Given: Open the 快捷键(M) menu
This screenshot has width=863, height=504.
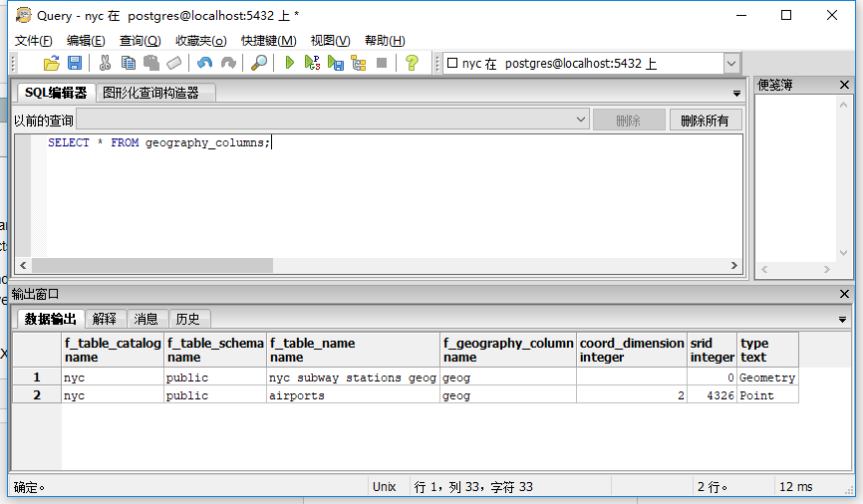Looking at the screenshot, I should click(x=269, y=41).
